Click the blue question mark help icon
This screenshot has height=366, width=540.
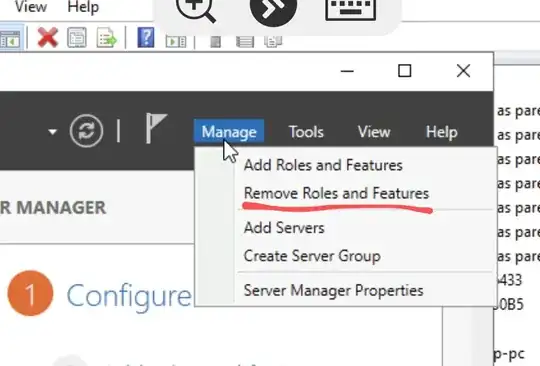tap(146, 37)
